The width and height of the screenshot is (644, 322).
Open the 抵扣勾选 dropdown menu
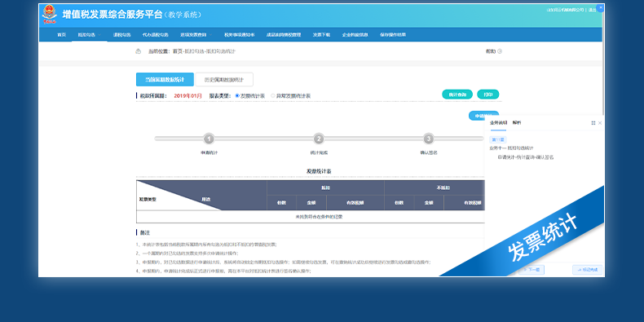pos(89,35)
